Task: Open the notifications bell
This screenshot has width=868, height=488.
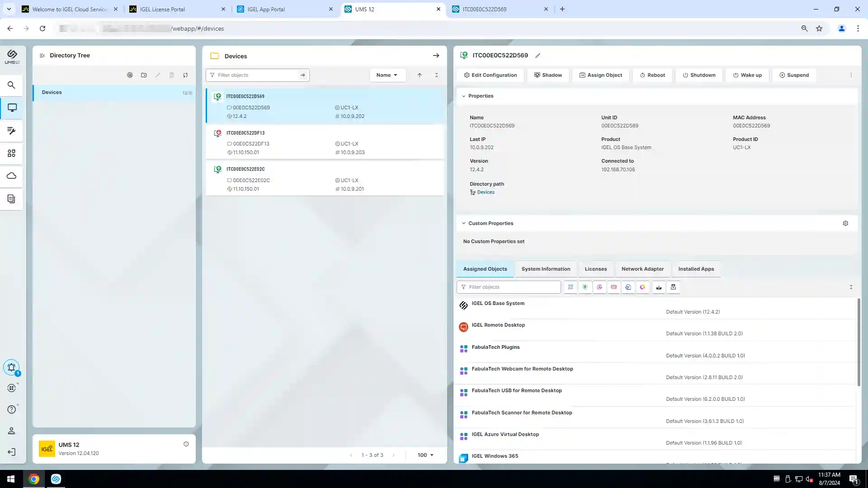Action: (x=11, y=367)
